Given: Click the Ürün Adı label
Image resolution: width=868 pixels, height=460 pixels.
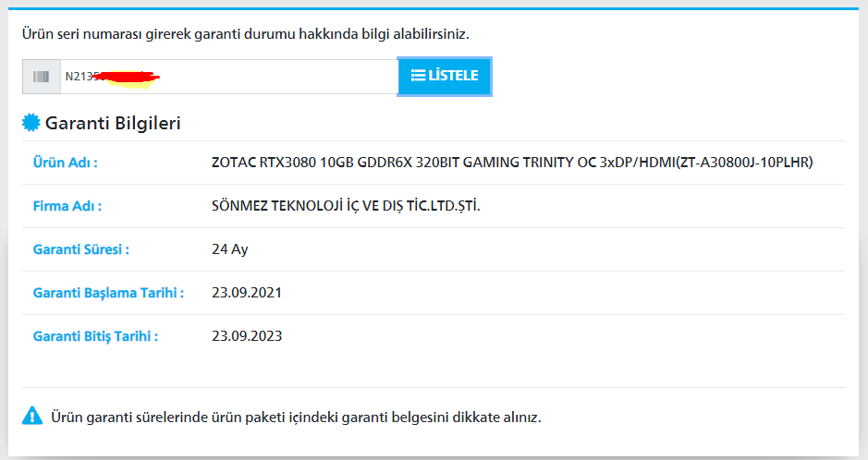Looking at the screenshot, I should (x=66, y=163).
